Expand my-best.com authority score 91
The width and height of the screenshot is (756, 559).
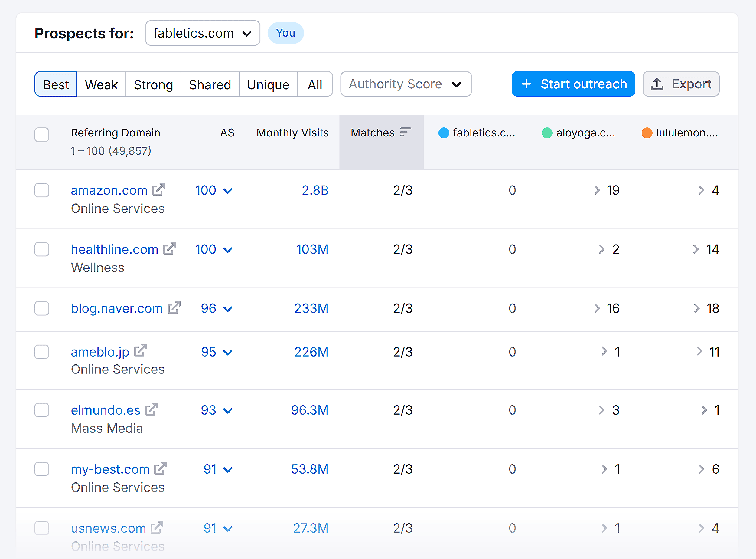coord(218,469)
